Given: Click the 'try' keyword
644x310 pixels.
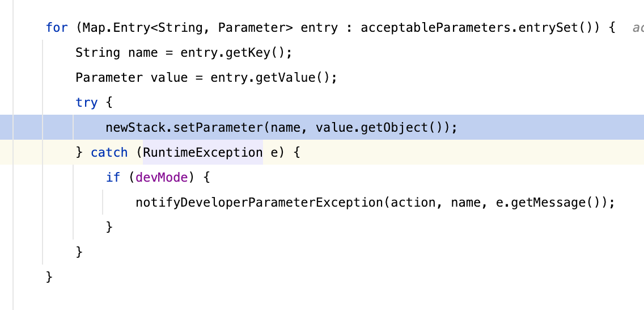Looking at the screenshot, I should 87,102.
